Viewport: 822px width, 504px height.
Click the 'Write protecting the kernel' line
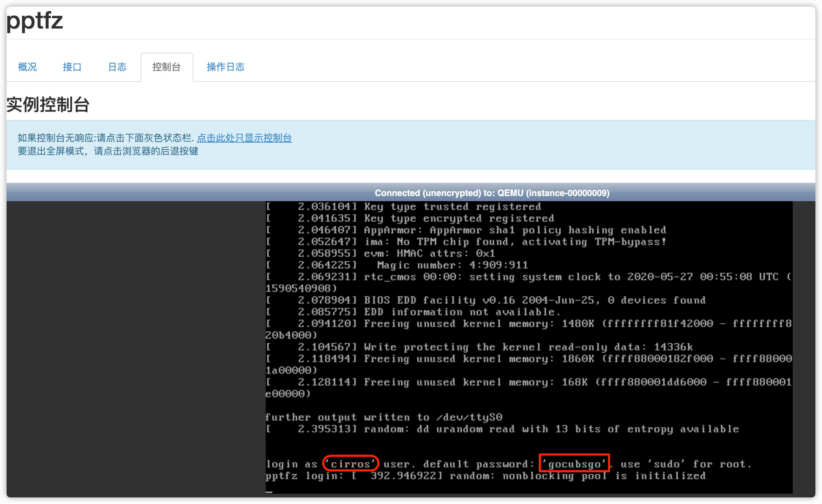[x=479, y=347]
